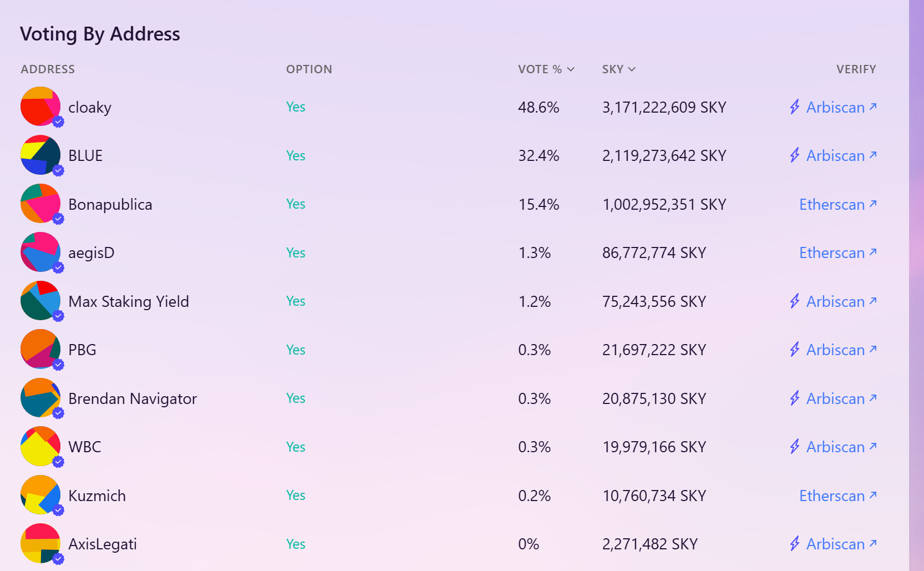This screenshot has width=924, height=571.
Task: Click the external arrow icon beside Kuzmich's Etherscan
Action: click(873, 494)
